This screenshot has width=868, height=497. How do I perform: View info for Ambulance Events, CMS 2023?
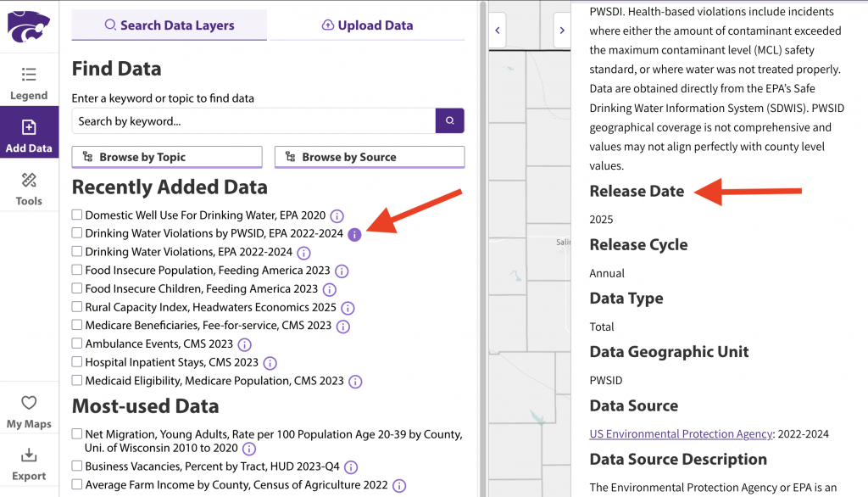[x=244, y=344]
